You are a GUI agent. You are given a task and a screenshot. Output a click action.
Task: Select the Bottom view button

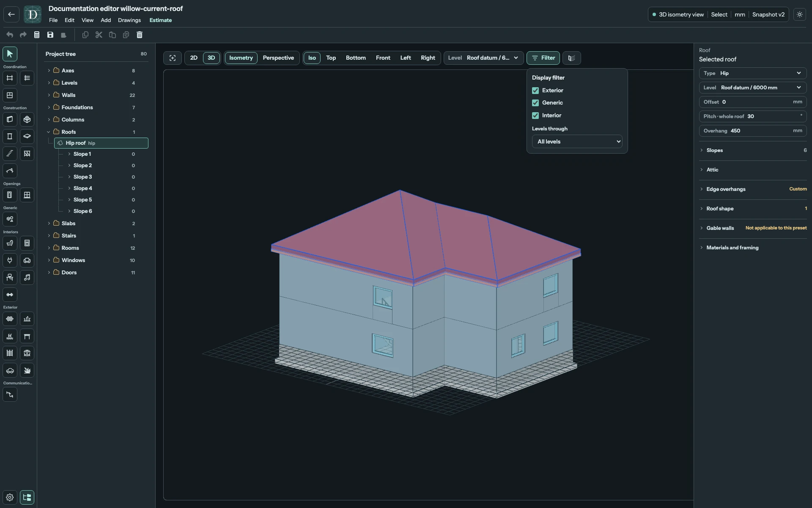coord(356,58)
